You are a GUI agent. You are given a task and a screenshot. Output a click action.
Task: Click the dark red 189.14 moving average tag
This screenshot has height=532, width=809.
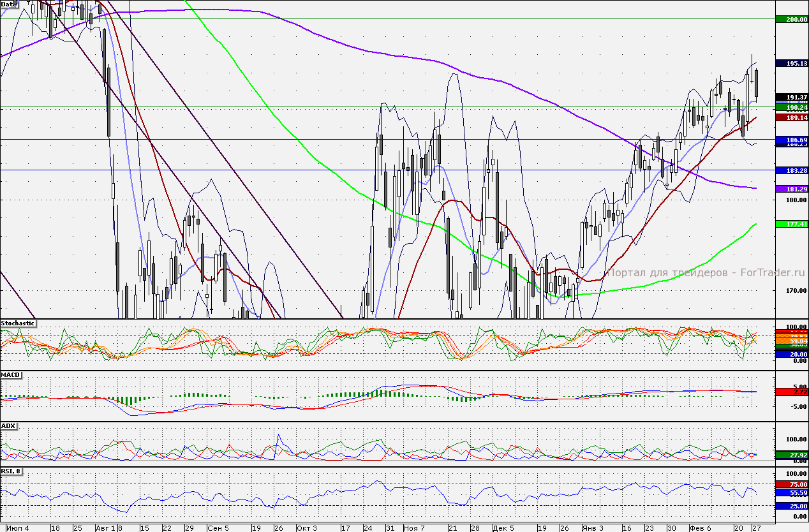point(791,118)
